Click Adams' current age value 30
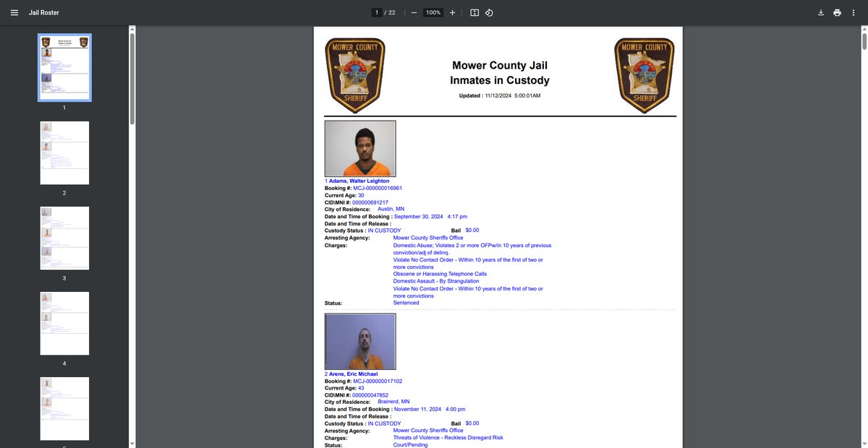This screenshot has width=868, height=448. pos(361,195)
